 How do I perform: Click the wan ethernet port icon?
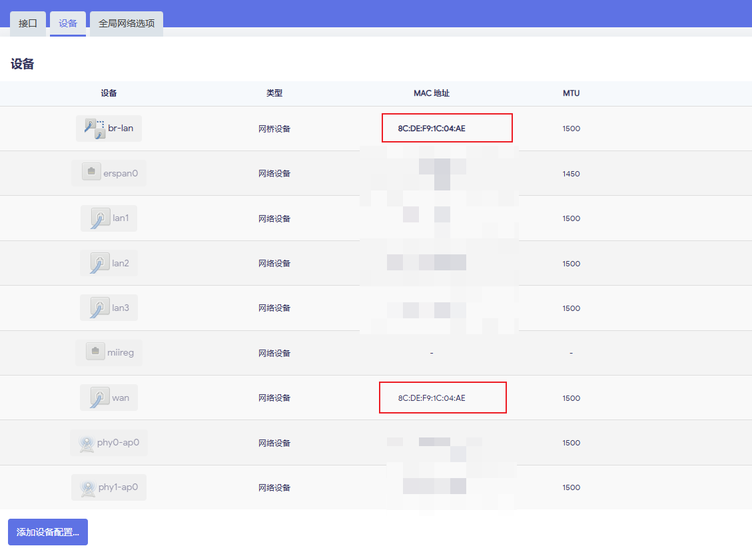[99, 398]
